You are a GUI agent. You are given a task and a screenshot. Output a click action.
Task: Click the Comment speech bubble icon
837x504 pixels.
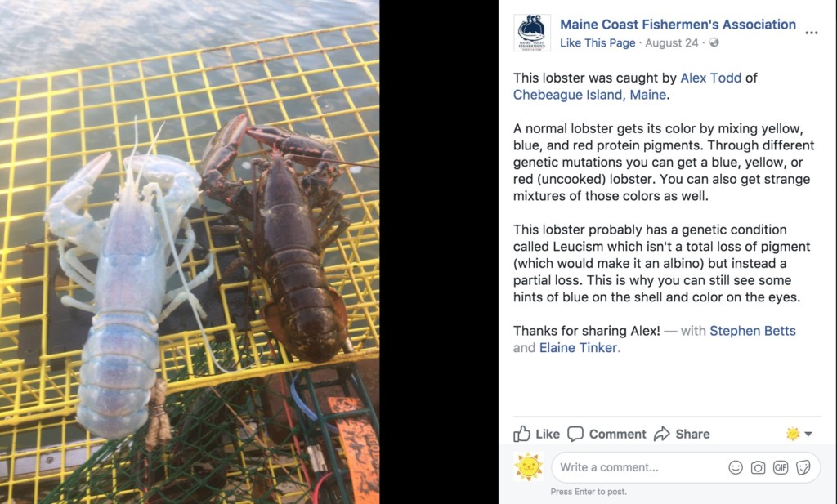point(575,434)
